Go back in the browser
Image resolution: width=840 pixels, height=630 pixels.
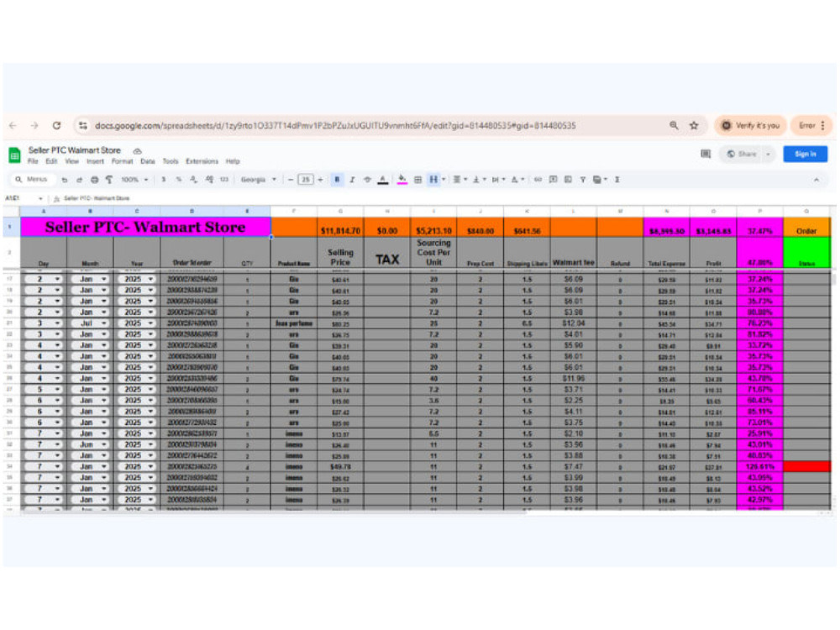[13, 125]
